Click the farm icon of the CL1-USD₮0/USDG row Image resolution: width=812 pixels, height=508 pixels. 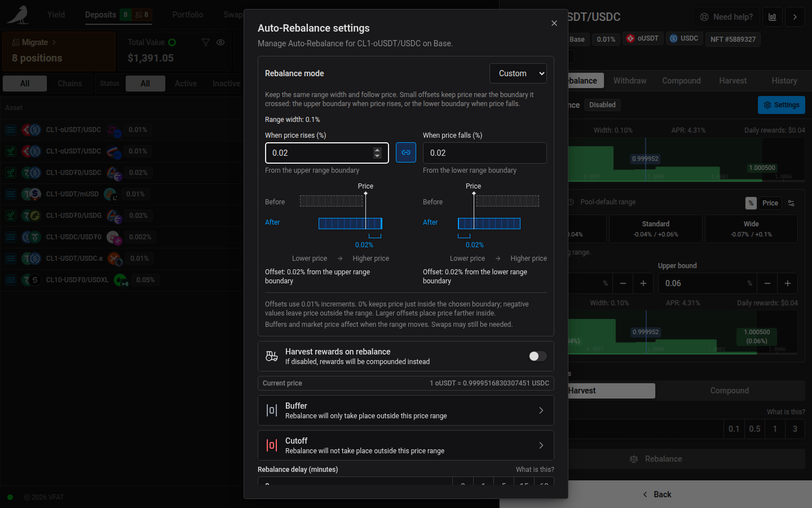pyautogui.click(x=11, y=216)
